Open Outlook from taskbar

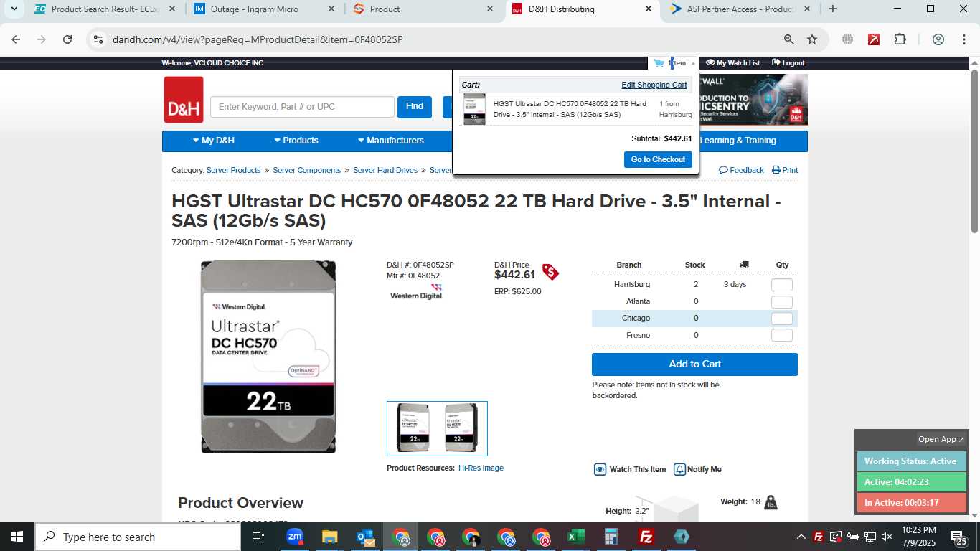coord(365,537)
